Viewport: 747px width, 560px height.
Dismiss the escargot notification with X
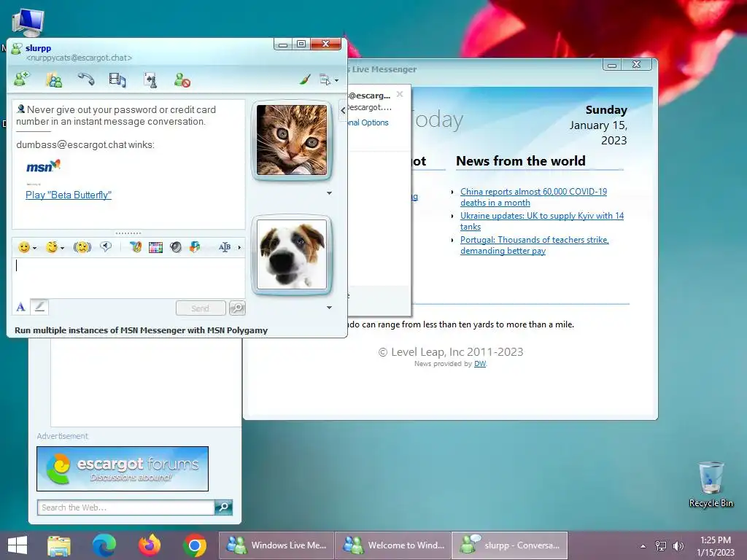400,94
